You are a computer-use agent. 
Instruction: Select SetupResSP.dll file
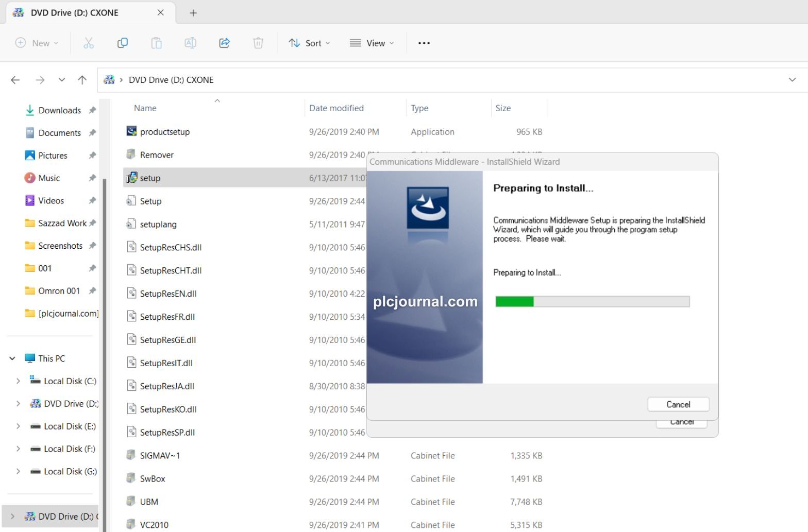167,433
